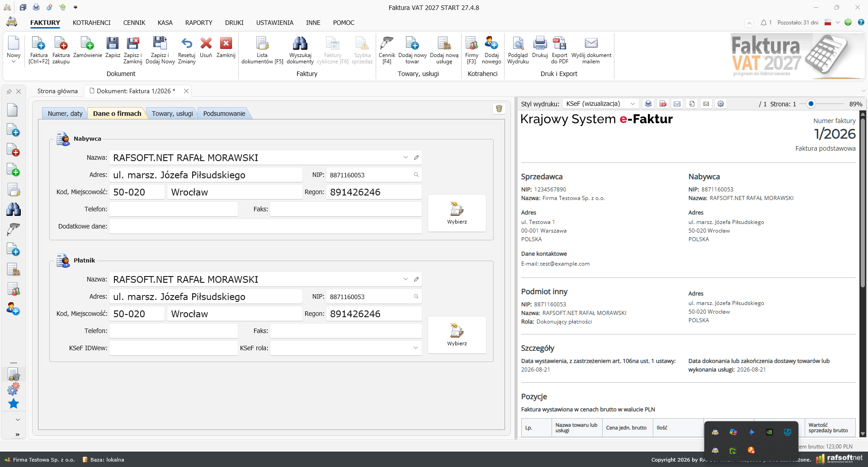Switch to the Podsumowanie tab
The image size is (868, 467).
[x=224, y=114]
